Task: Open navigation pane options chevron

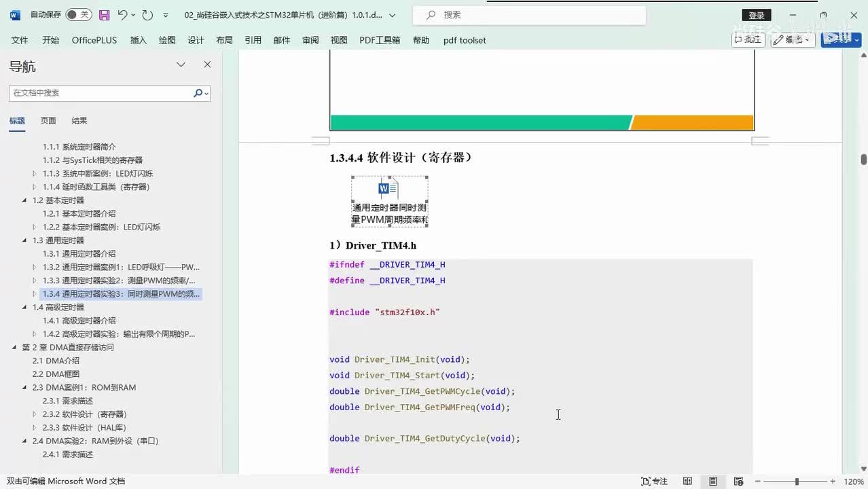Action: click(x=181, y=65)
